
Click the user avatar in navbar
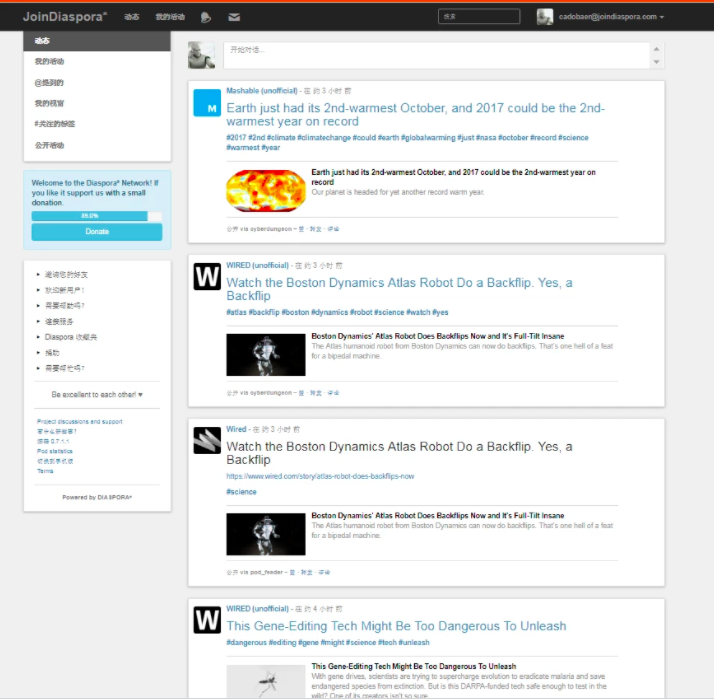click(x=545, y=17)
